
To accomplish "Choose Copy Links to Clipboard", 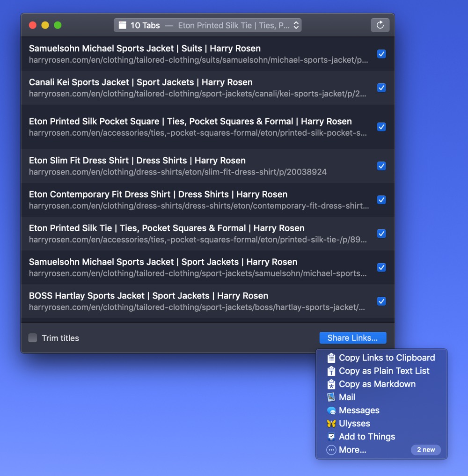I will click(381, 358).
